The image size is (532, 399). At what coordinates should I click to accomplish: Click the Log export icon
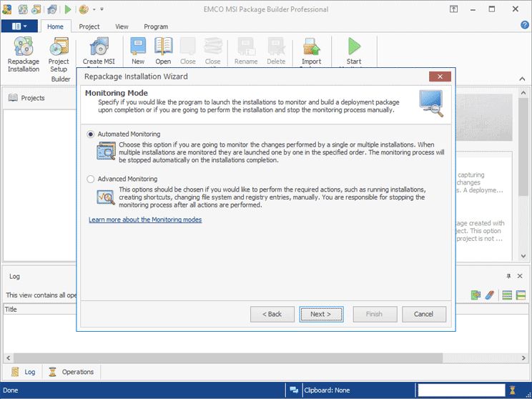tap(476, 295)
